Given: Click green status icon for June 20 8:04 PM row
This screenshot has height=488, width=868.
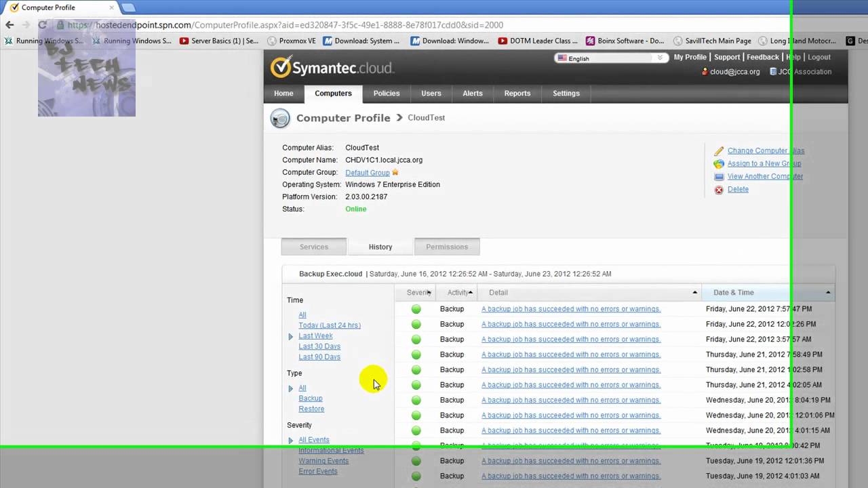Looking at the screenshot, I should click(416, 400).
